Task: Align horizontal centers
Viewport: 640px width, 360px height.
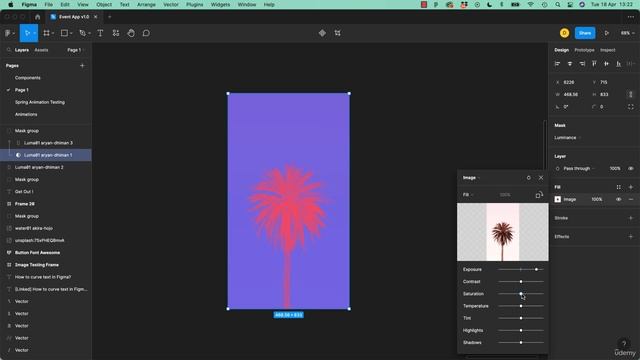Action: pyautogui.click(x=570, y=64)
